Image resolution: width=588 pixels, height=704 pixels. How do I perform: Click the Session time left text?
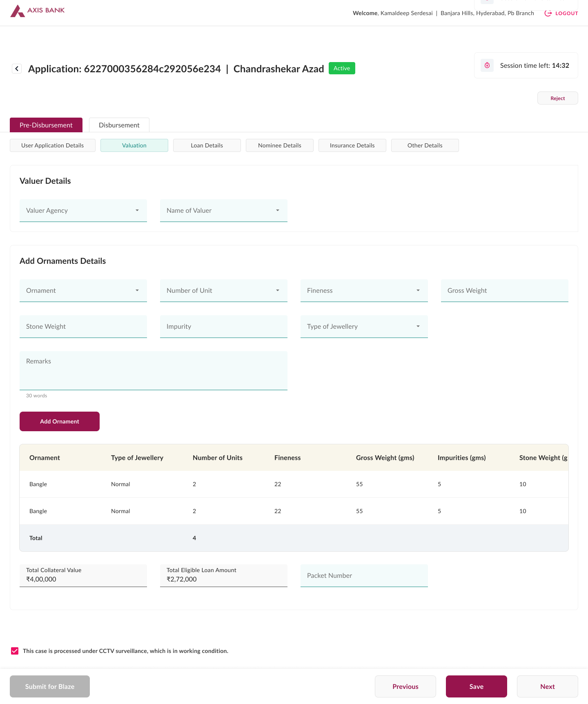535,65
